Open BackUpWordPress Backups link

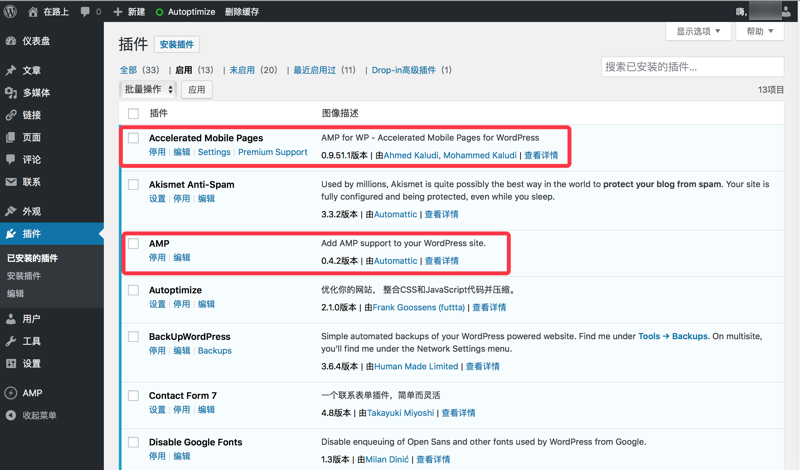[x=215, y=351]
